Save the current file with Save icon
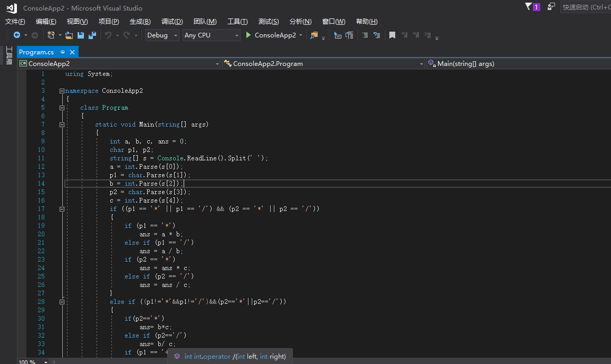The image size is (611, 364). click(81, 35)
